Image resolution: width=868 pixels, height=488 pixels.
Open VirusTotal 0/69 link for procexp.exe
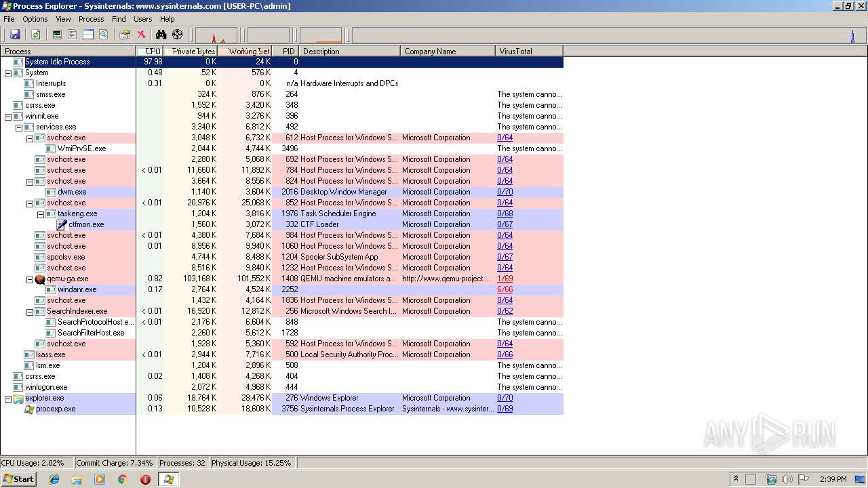click(x=505, y=409)
